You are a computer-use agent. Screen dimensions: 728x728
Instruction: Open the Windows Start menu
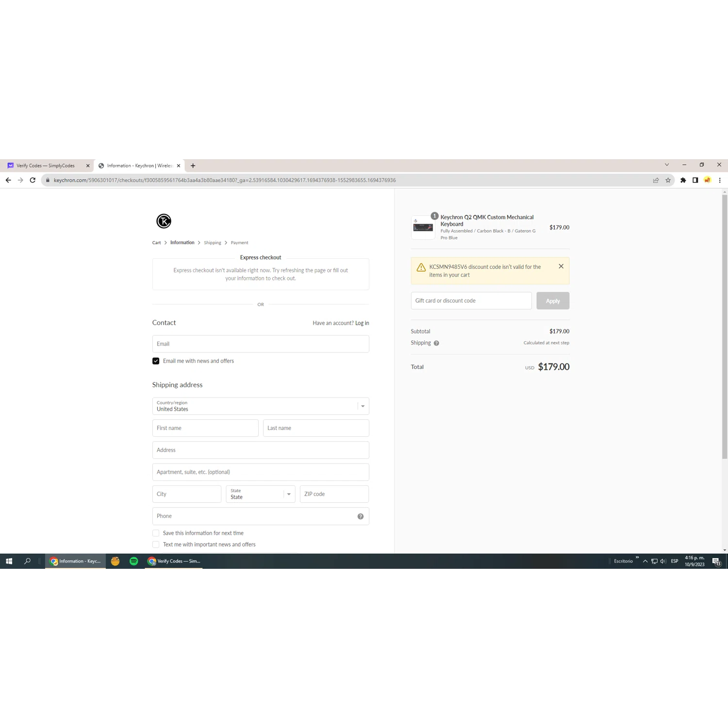[9, 561]
